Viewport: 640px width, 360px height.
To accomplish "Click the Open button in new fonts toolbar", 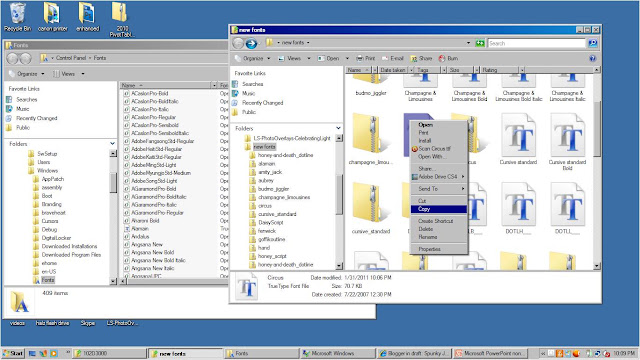I will 329,58.
